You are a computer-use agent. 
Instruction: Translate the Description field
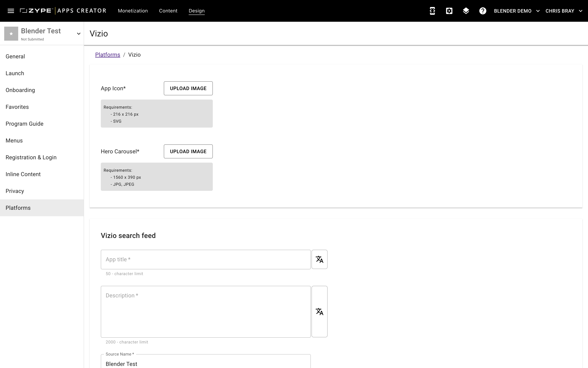[319, 312]
